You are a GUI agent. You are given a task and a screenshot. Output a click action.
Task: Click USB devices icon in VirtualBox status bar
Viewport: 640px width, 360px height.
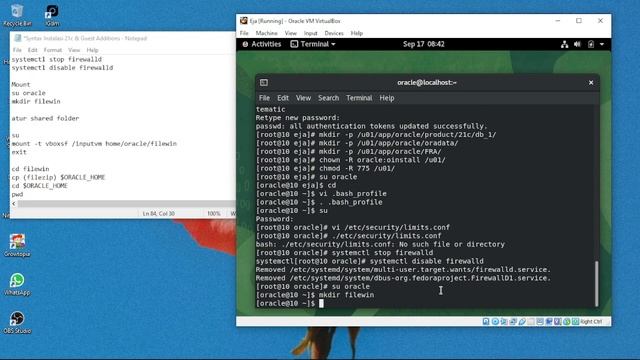tap(522, 322)
